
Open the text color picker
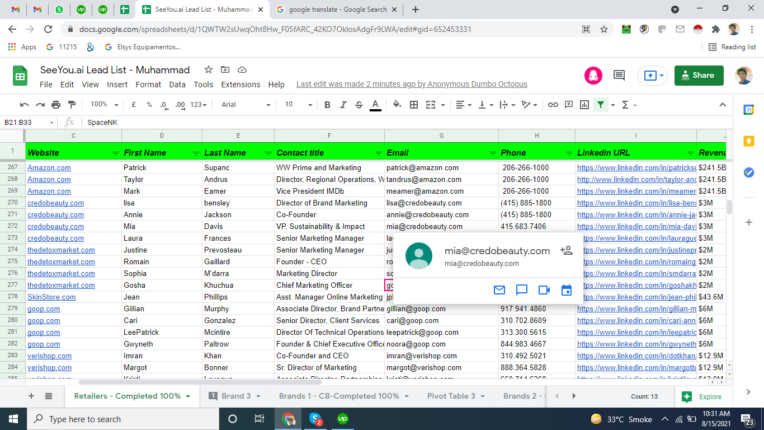pos(375,105)
